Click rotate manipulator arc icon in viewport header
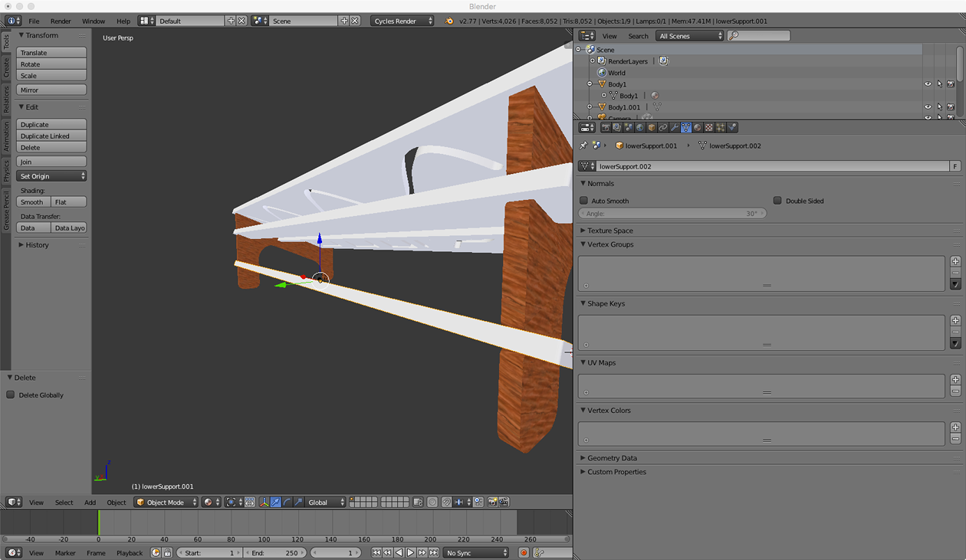 tap(287, 503)
